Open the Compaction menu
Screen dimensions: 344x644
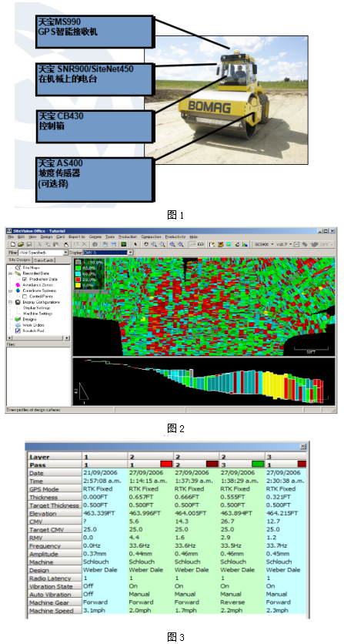151,236
